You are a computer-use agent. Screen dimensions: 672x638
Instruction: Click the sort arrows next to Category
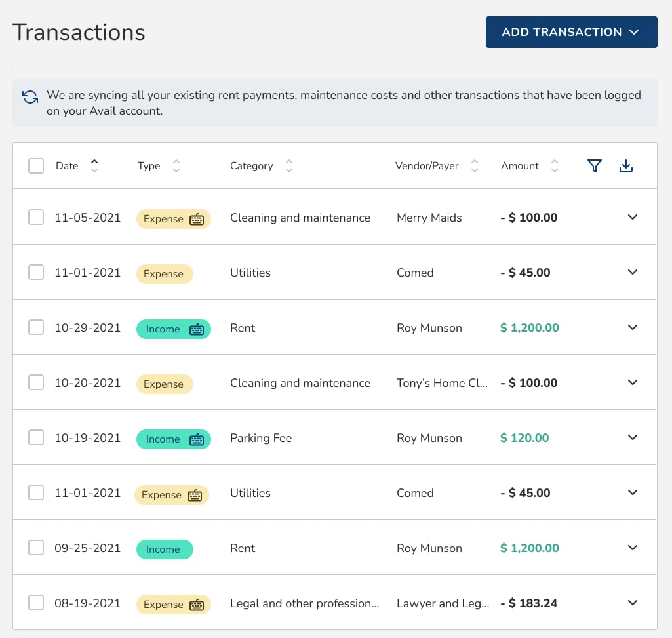288,166
